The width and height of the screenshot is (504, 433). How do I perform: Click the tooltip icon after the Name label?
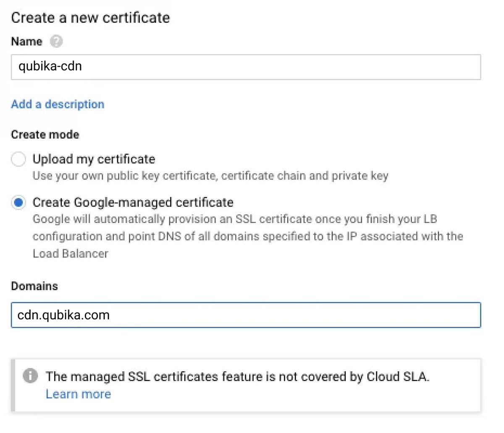(x=57, y=42)
